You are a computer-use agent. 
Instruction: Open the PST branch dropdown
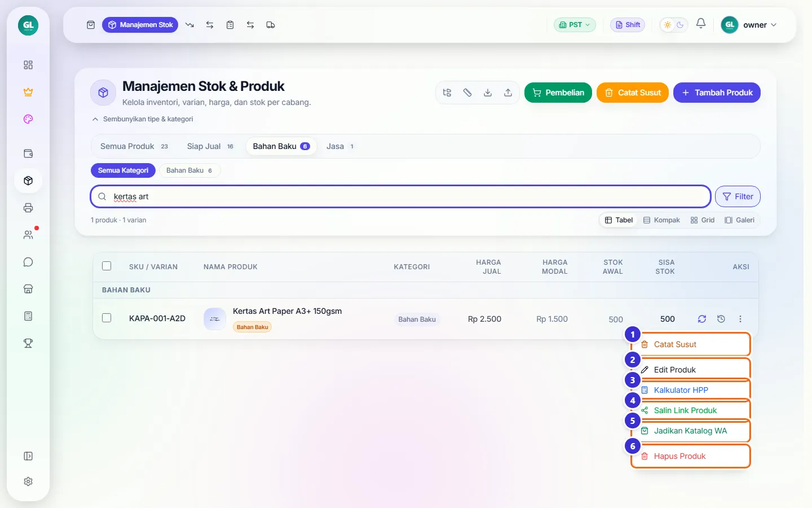(x=575, y=25)
